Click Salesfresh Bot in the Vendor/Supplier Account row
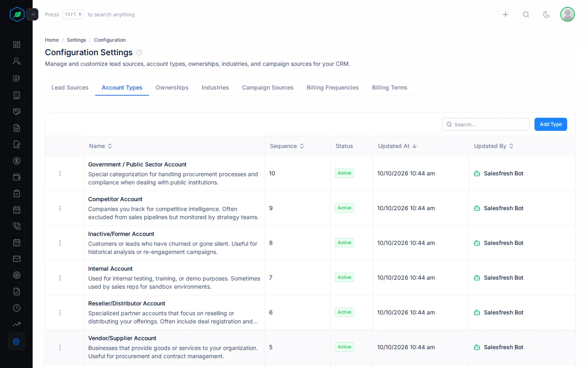This screenshot has height=368, width=588. [503, 347]
